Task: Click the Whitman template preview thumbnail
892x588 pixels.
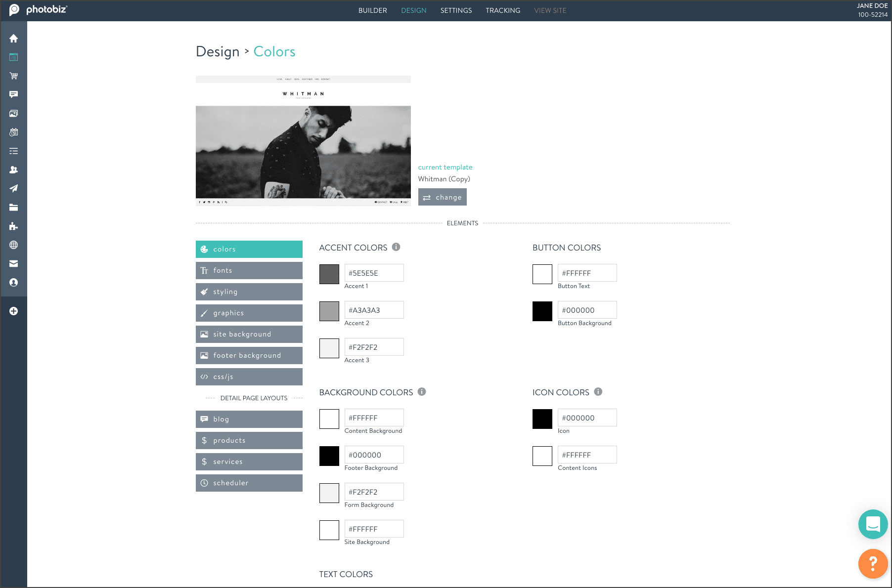Action: coord(303,141)
